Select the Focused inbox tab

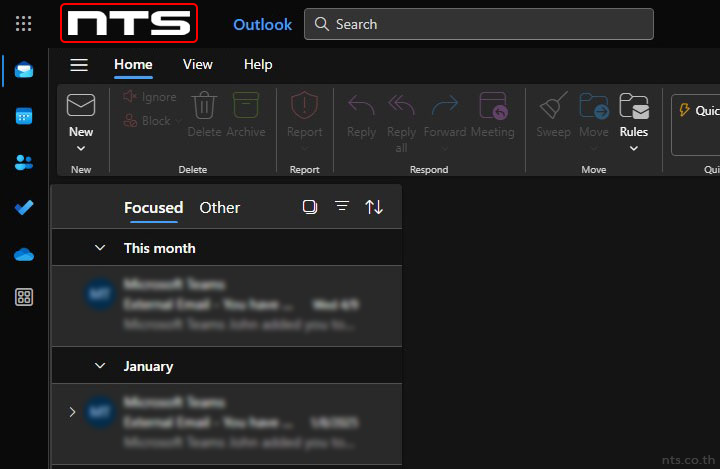pos(153,208)
